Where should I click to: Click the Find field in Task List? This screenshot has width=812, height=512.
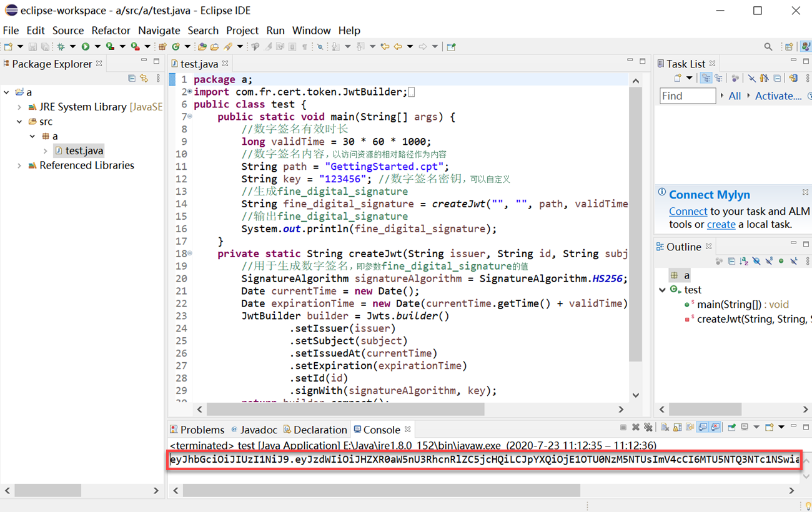point(687,96)
